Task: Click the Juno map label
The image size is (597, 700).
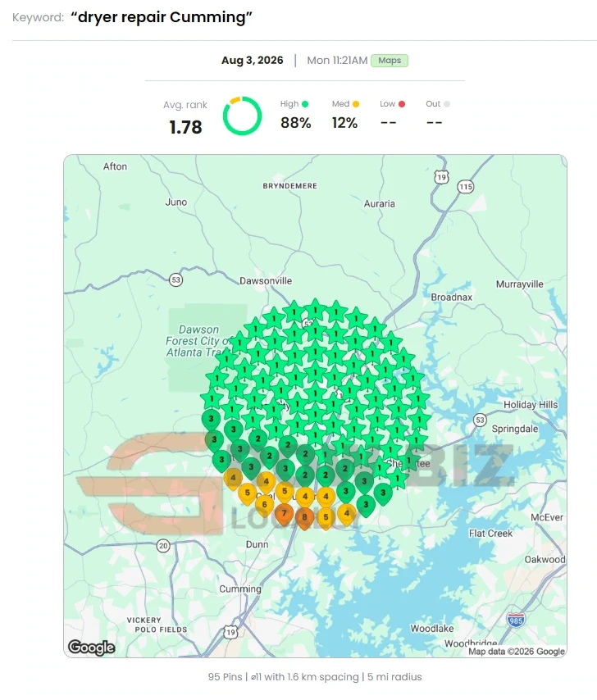Action: point(176,202)
